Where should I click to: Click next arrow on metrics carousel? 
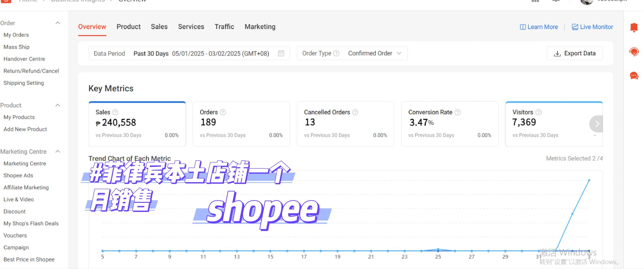pyautogui.click(x=597, y=124)
